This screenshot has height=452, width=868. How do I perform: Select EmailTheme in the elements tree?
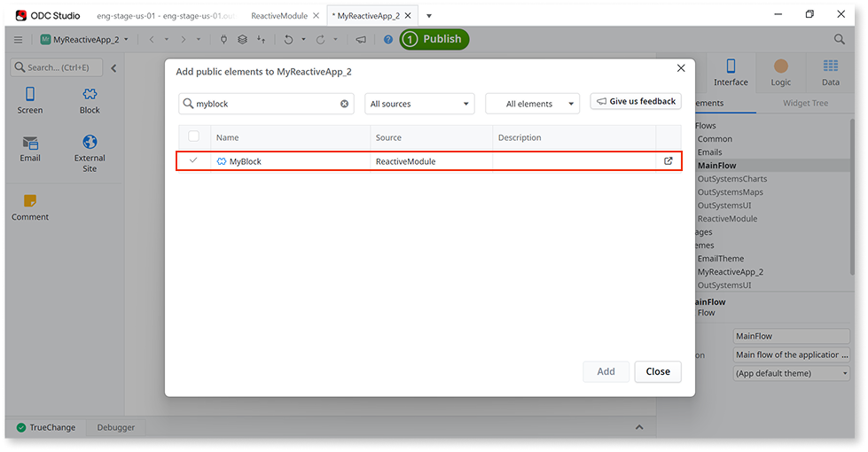(721, 259)
